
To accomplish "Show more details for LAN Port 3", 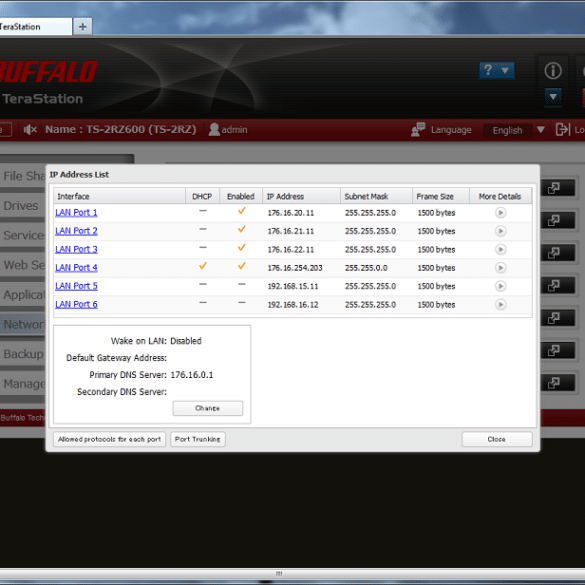I will 500,249.
